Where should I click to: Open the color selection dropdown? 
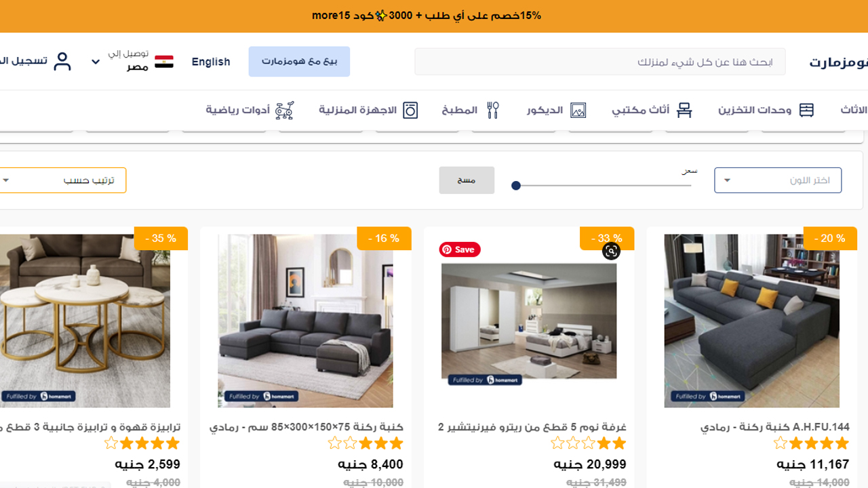click(x=778, y=180)
